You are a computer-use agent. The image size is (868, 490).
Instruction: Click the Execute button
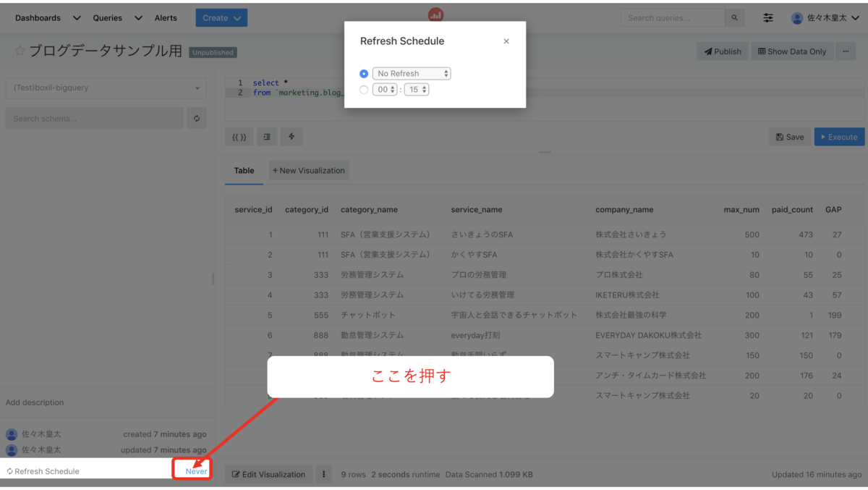[839, 136]
